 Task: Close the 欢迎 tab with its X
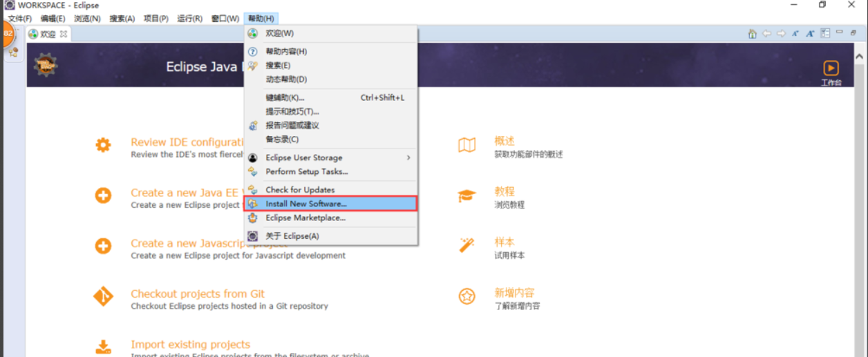click(64, 33)
